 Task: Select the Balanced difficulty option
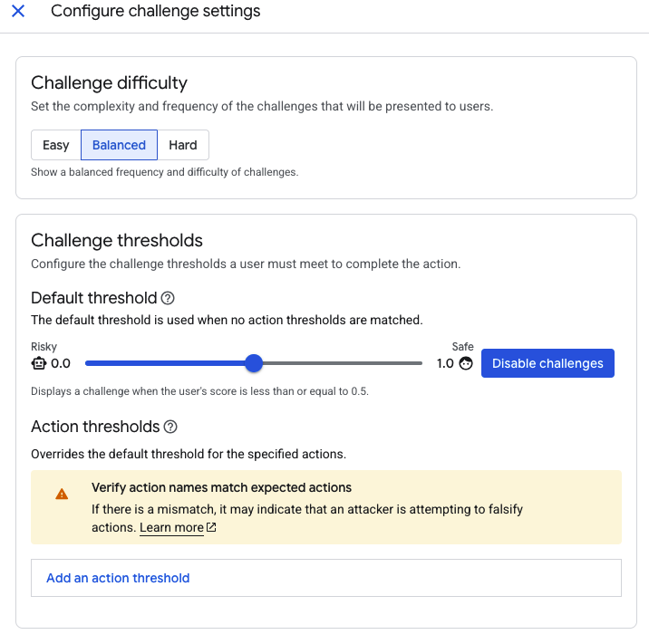119,145
